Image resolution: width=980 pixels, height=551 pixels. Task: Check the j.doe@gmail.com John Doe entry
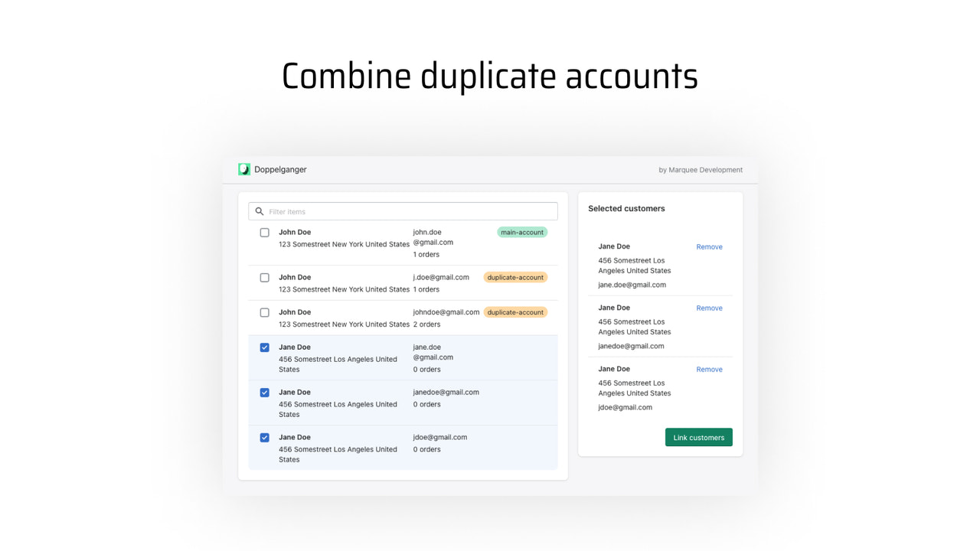coord(264,277)
